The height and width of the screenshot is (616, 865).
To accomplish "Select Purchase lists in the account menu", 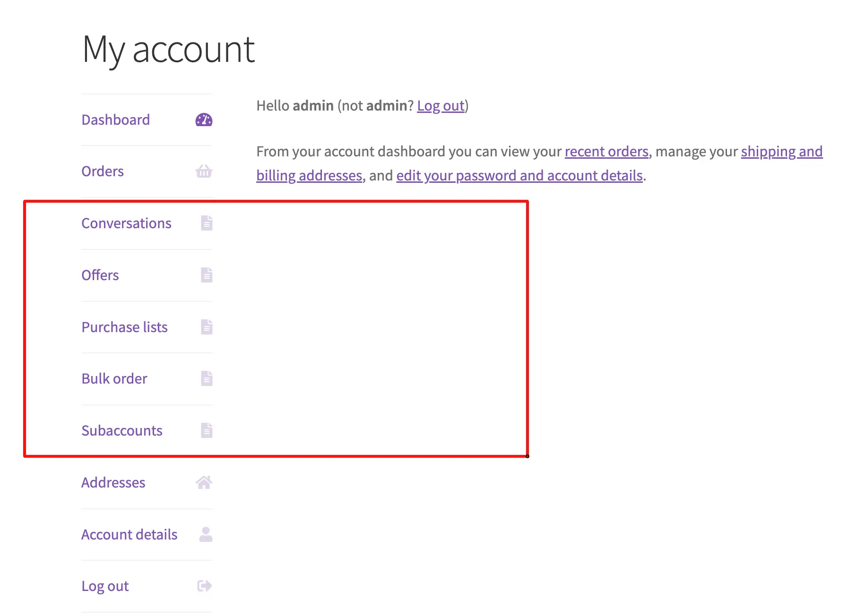I will click(x=124, y=327).
